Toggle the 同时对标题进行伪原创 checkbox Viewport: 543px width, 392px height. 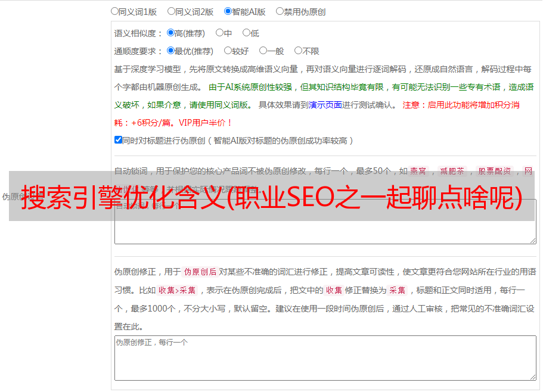tap(118, 140)
